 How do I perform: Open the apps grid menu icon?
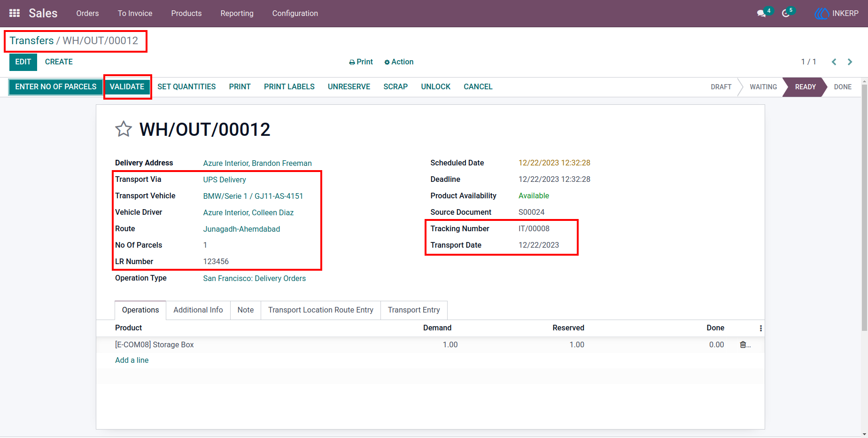(15, 13)
